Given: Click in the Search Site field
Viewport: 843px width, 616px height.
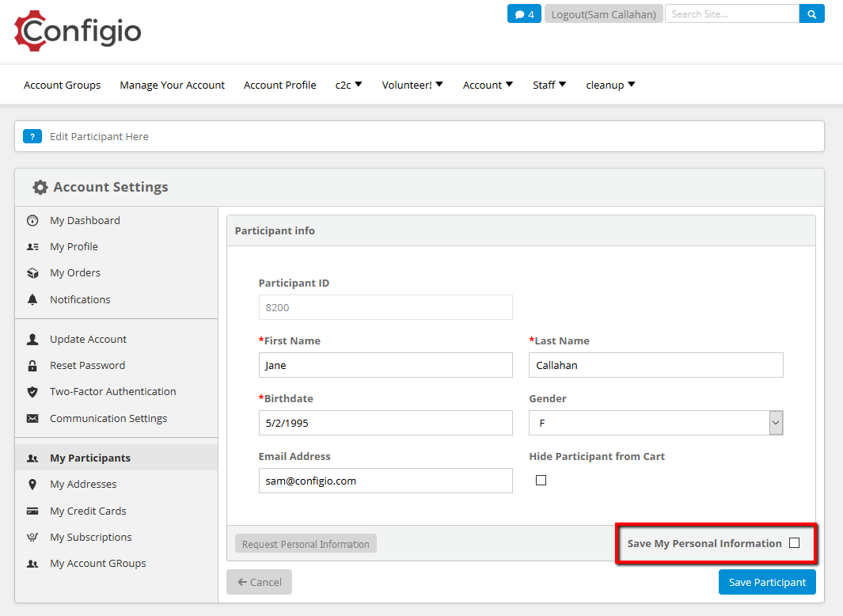Looking at the screenshot, I should pos(732,14).
